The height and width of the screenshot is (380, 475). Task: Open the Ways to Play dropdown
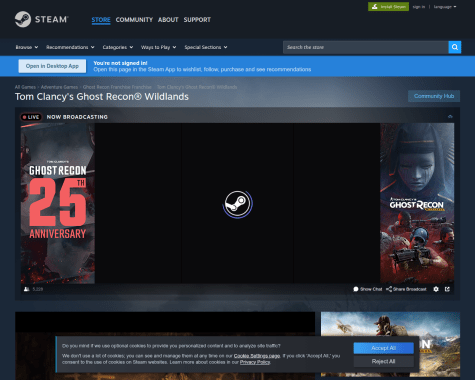click(x=158, y=47)
